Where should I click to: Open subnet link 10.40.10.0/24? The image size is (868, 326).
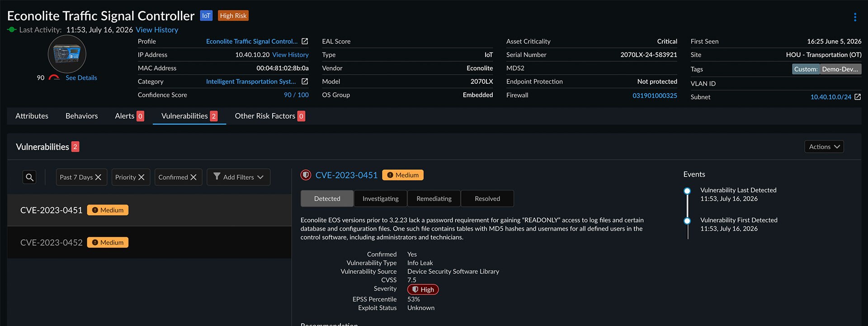pyautogui.click(x=830, y=97)
